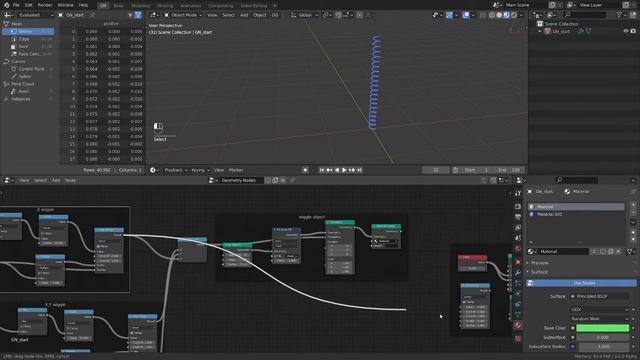
Task: Open the viewport Add menu
Action: click(x=244, y=15)
